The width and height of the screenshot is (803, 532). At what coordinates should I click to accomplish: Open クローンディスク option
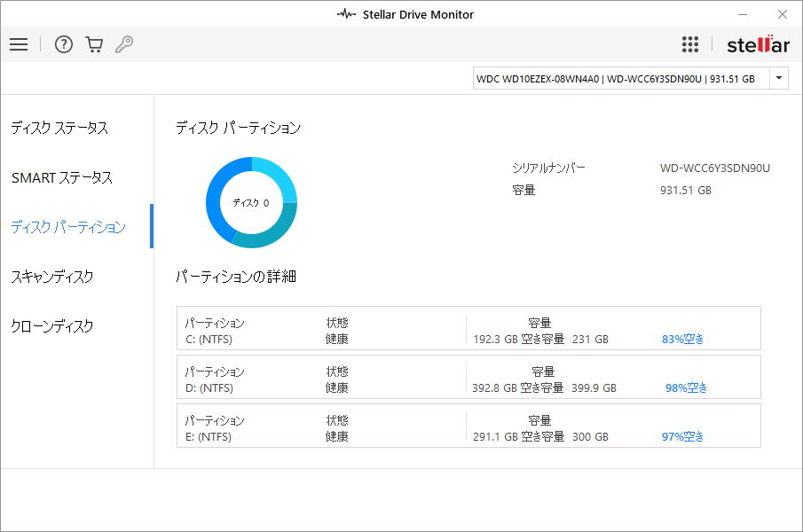click(x=52, y=327)
